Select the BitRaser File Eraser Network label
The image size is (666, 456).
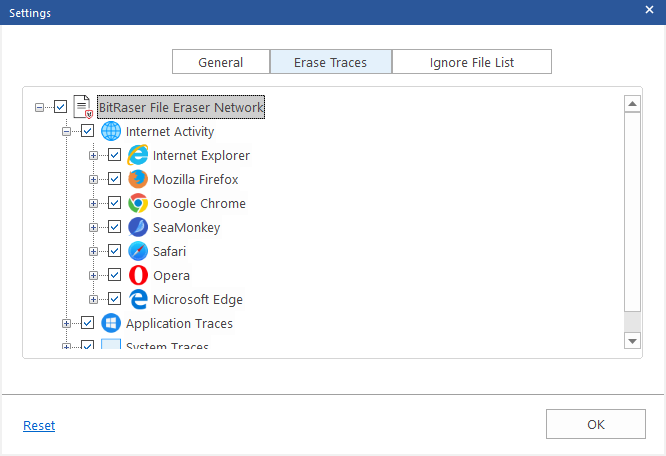click(x=181, y=107)
